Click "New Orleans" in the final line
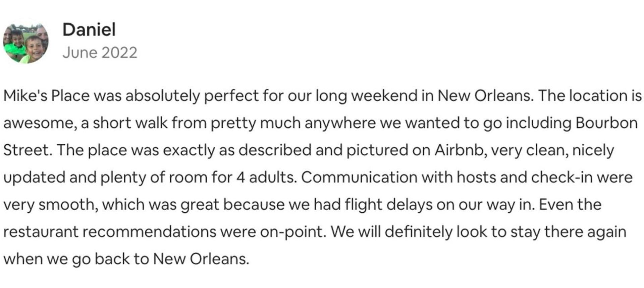The image size is (644, 288). coord(201,259)
